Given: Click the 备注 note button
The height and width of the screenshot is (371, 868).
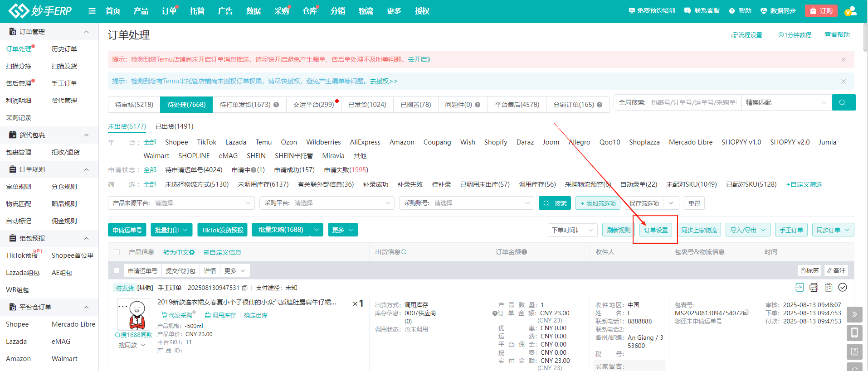Looking at the screenshot, I should (836, 270).
